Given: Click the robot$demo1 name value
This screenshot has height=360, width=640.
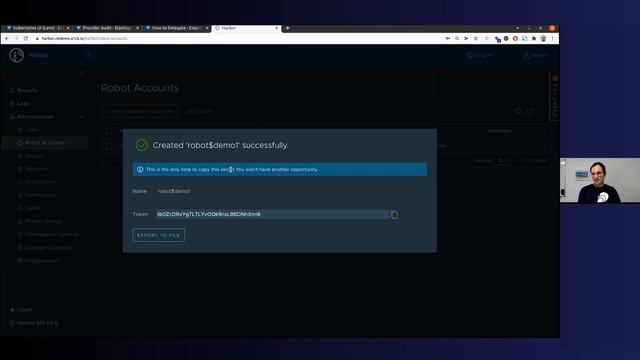Looking at the screenshot, I should (x=174, y=191).
